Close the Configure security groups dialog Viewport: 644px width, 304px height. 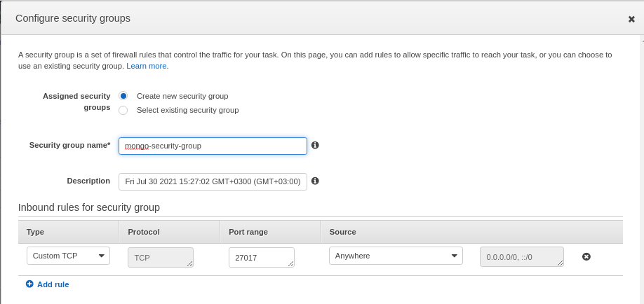coord(631,20)
